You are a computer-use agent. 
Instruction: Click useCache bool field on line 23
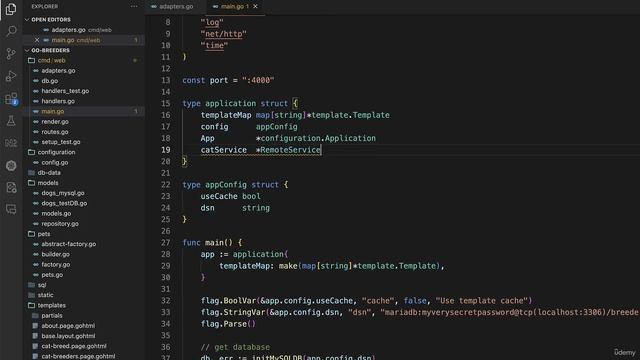point(230,196)
